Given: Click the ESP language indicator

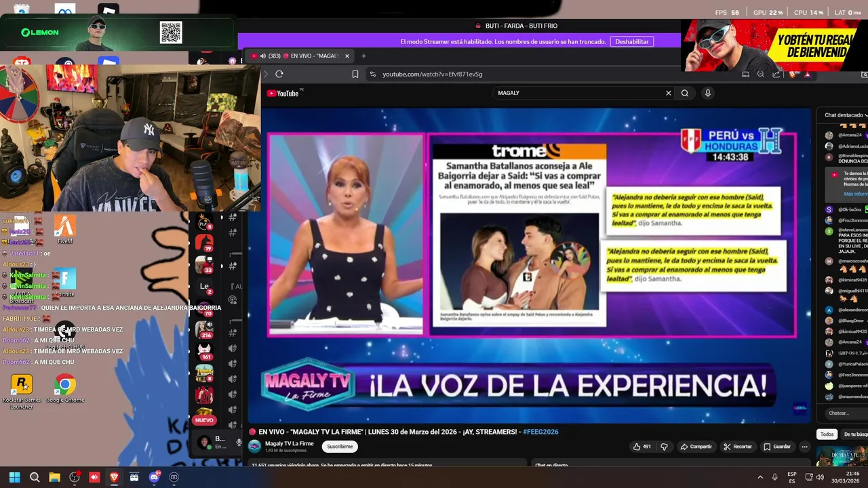Looking at the screenshot, I should [792, 477].
